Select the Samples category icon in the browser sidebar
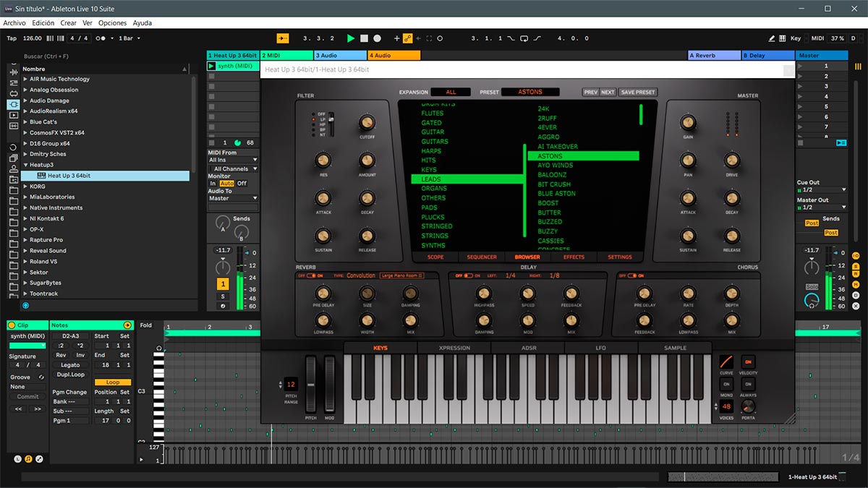Screen dimensions: 868x488 (14, 126)
